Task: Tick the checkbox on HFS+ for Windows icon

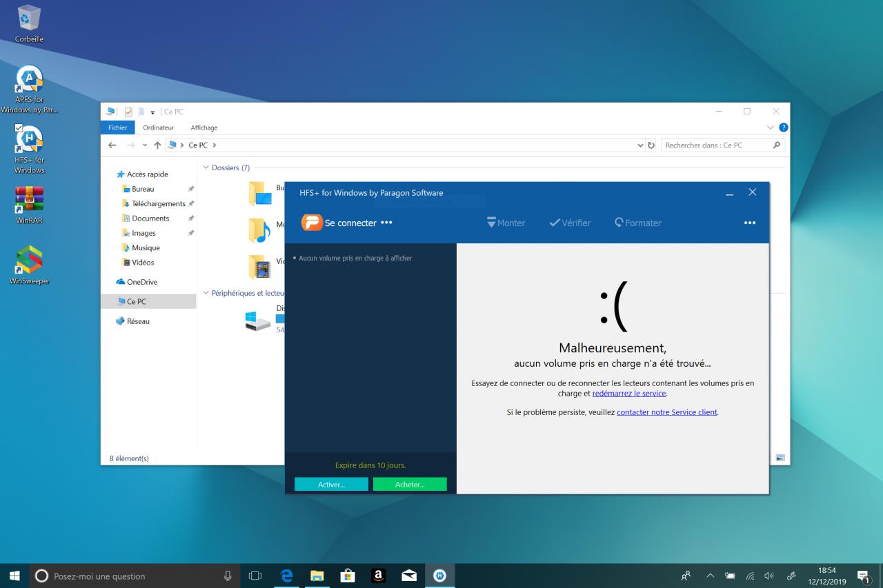Action: pos(19,128)
